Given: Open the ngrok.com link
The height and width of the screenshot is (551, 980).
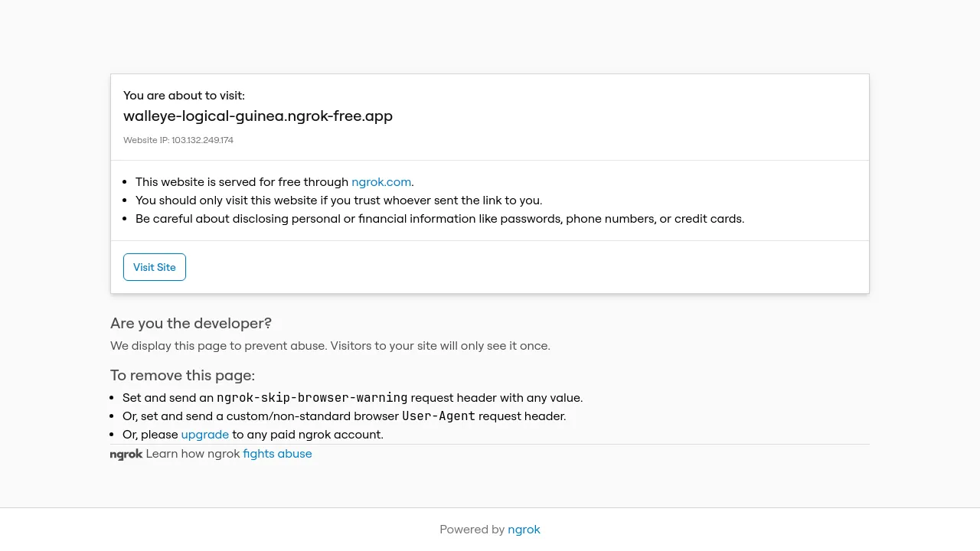Looking at the screenshot, I should coord(381,182).
